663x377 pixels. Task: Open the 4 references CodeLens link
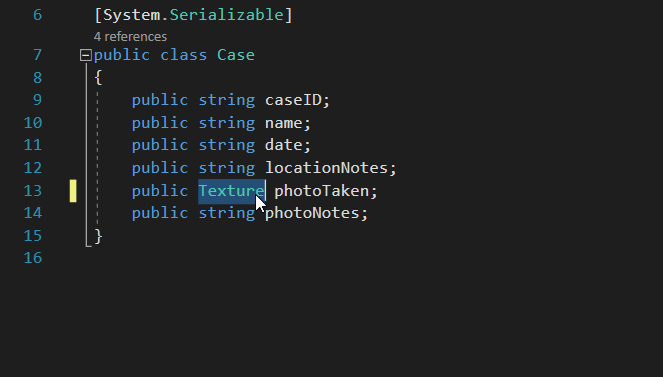point(130,37)
